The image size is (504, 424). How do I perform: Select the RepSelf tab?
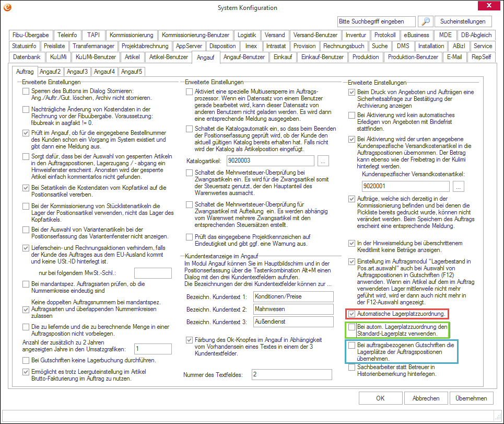(x=481, y=57)
